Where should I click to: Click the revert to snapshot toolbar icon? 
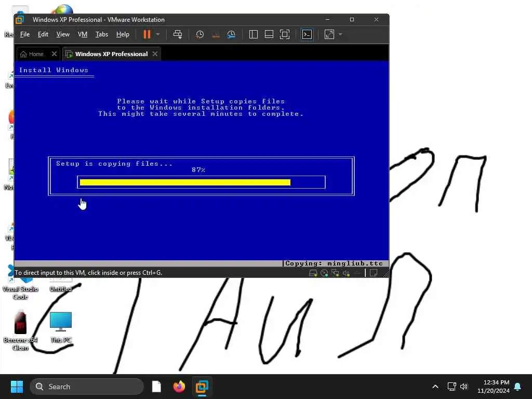pyautogui.click(x=216, y=34)
